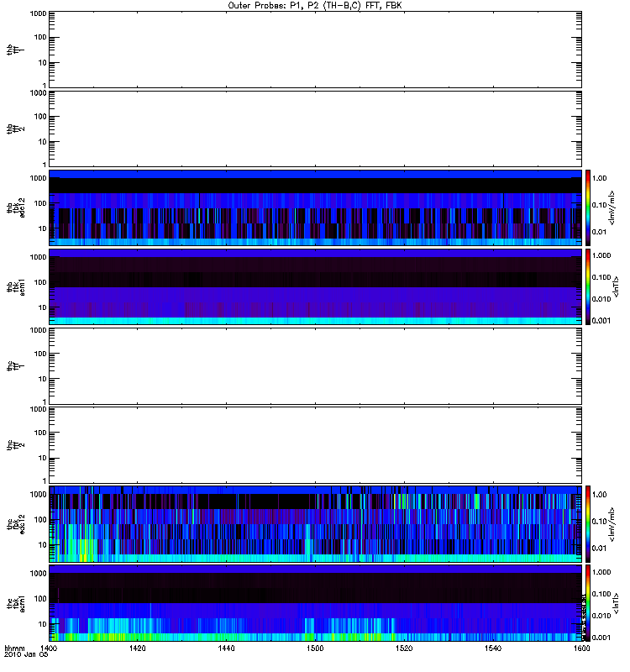Click inside the thb fbk edc12 spectrogram
Image resolution: width=630 pixels, height=672 pixels.
(315, 207)
